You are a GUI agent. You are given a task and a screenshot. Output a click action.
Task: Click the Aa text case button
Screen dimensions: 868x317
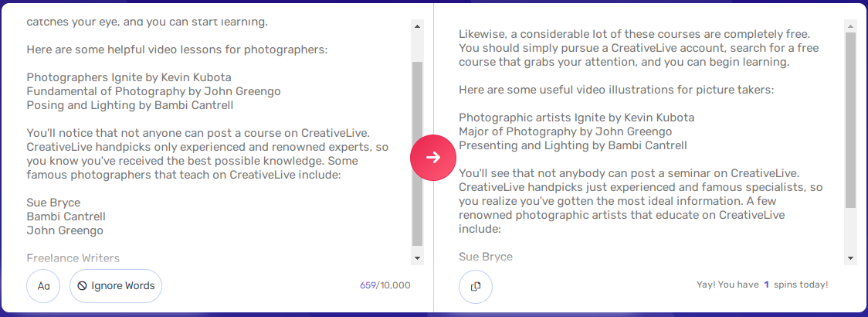pos(43,286)
